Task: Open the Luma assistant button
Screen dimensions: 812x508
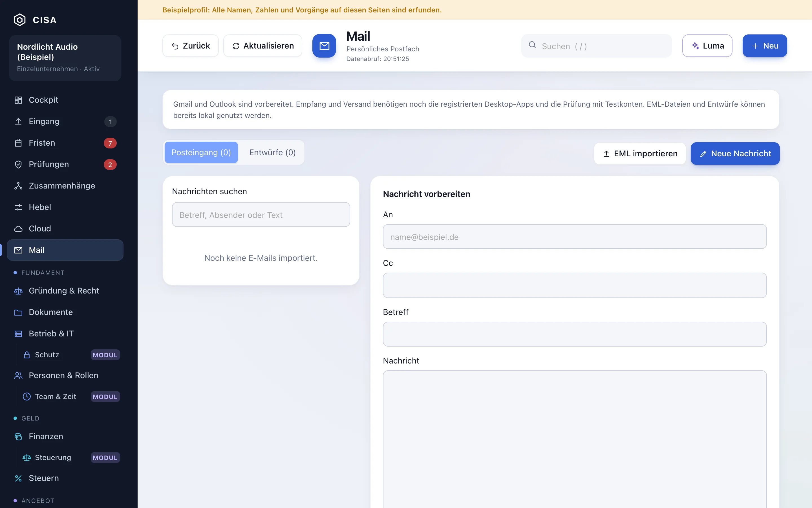Action: (707, 46)
